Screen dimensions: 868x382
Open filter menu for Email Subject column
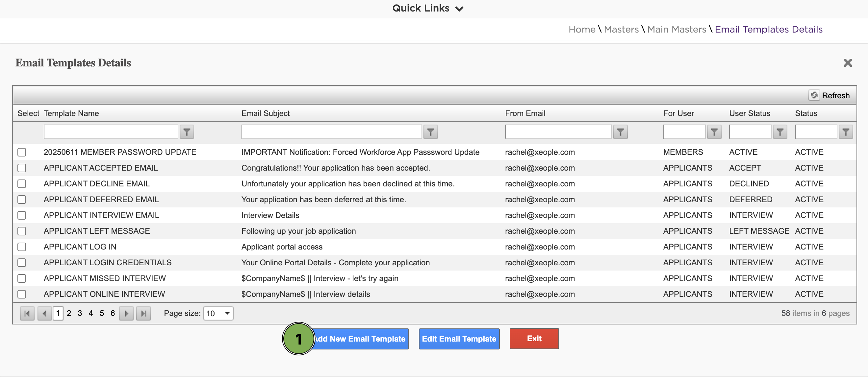click(430, 132)
